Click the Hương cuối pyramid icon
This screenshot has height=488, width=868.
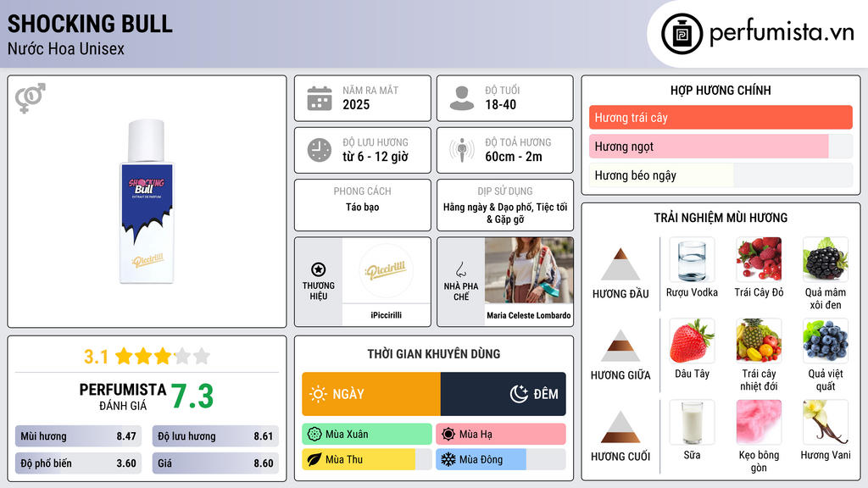pyautogui.click(x=620, y=427)
